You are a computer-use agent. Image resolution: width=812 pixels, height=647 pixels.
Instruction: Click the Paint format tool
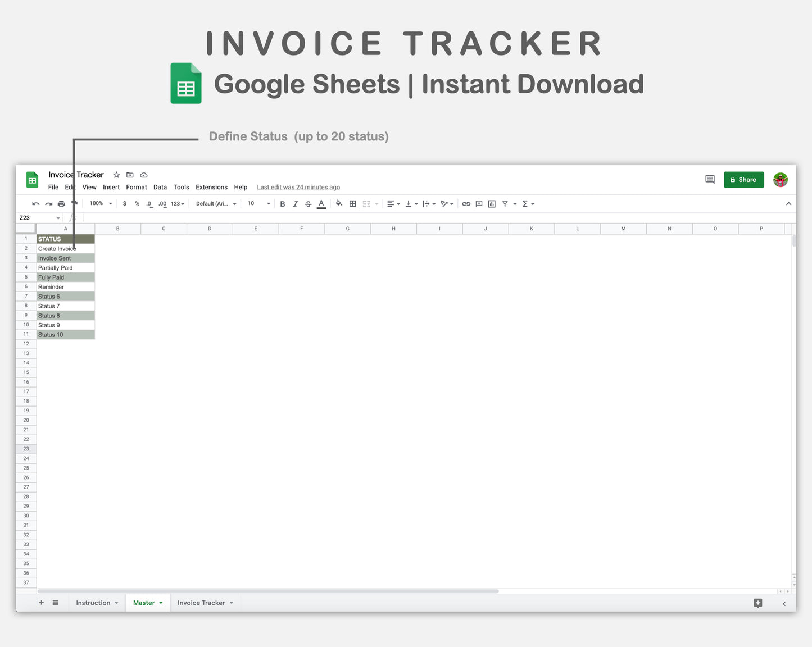74,203
